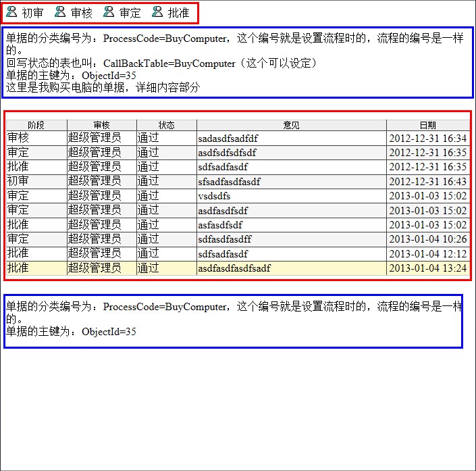Click the user icon beside 审核

tap(60, 11)
